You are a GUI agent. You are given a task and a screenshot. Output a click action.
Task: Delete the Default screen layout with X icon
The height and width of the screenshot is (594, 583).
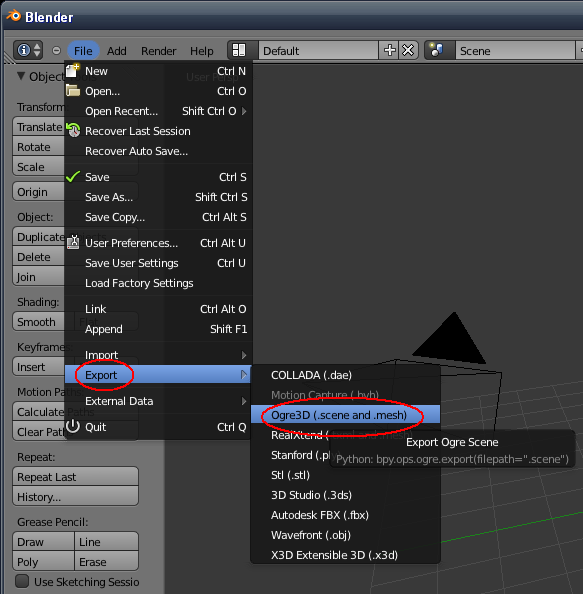[x=408, y=50]
